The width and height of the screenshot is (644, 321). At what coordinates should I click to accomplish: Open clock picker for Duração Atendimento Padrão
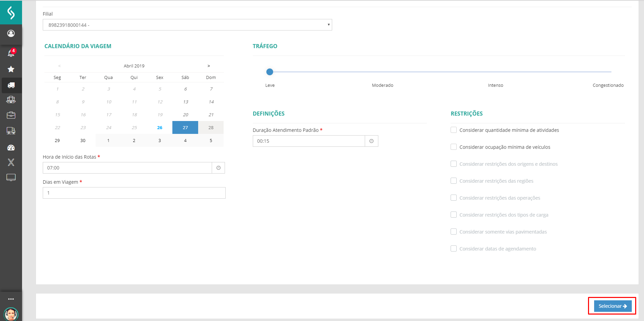372,141
